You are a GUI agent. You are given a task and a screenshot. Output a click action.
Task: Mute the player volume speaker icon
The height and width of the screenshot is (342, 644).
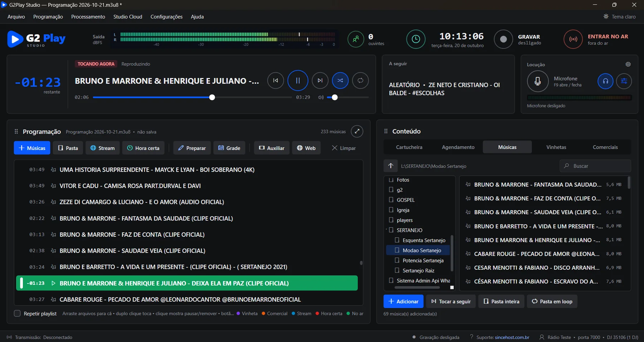pyautogui.click(x=321, y=97)
